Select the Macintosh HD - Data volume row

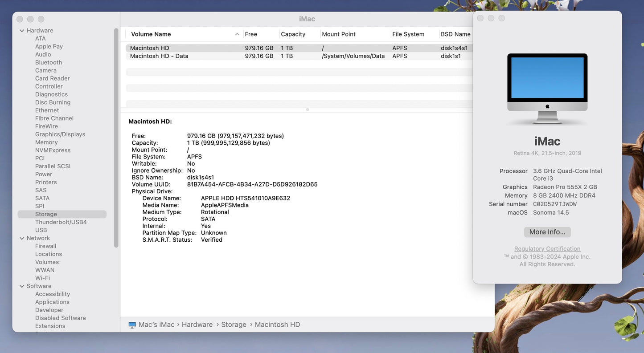coord(159,56)
